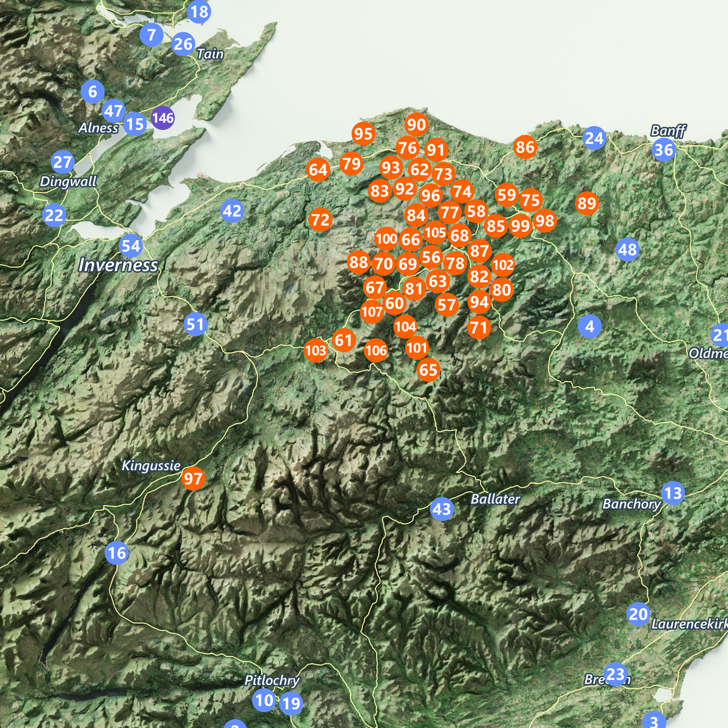Open orange marker 76

[x=407, y=148]
